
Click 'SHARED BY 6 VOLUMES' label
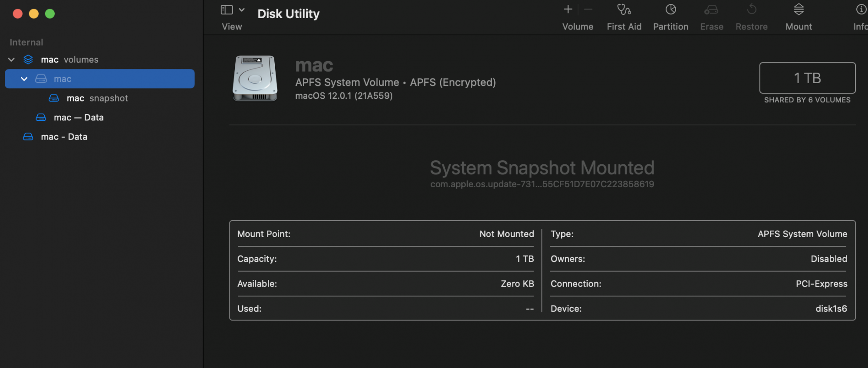807,100
